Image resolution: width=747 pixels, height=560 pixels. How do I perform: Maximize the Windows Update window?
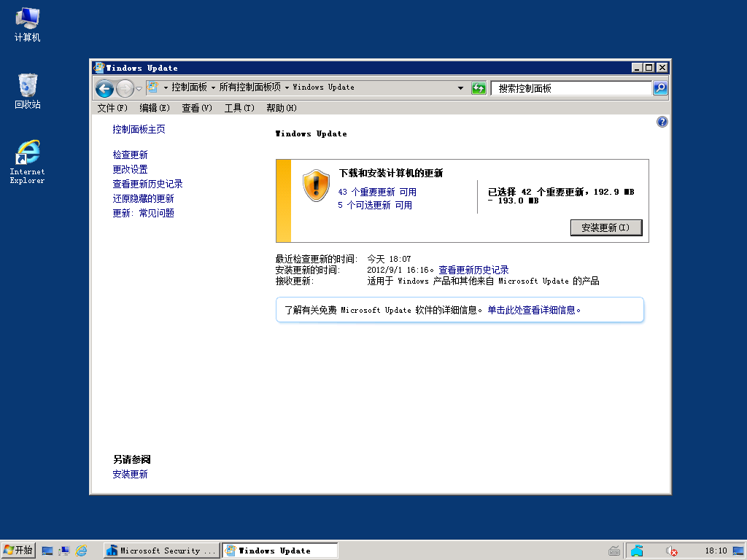[649, 68]
